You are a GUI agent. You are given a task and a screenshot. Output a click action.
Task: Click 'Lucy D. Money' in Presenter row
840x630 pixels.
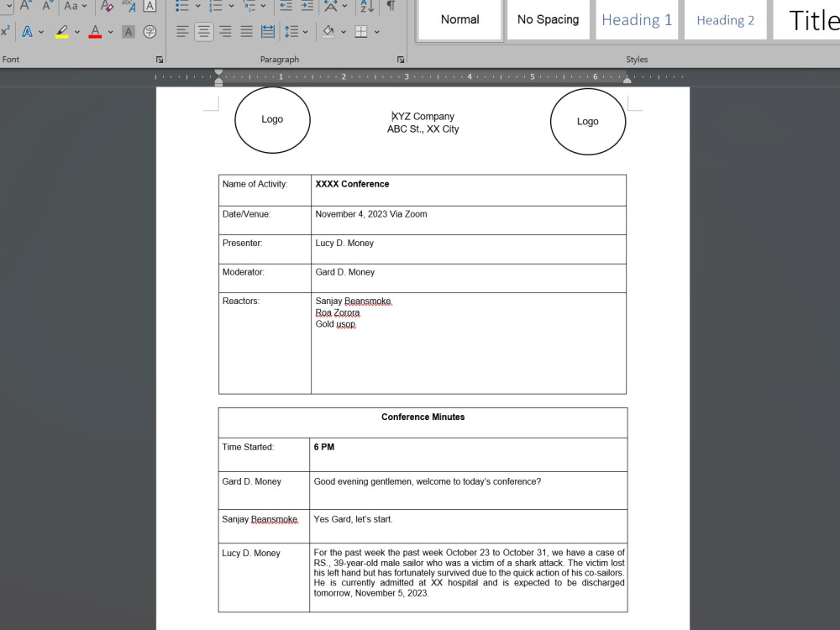point(344,244)
